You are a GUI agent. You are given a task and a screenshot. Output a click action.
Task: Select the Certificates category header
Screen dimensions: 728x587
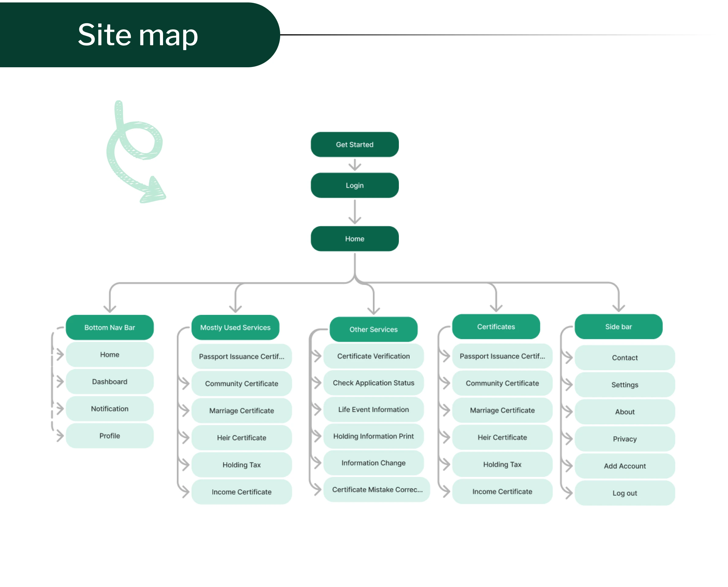(496, 327)
